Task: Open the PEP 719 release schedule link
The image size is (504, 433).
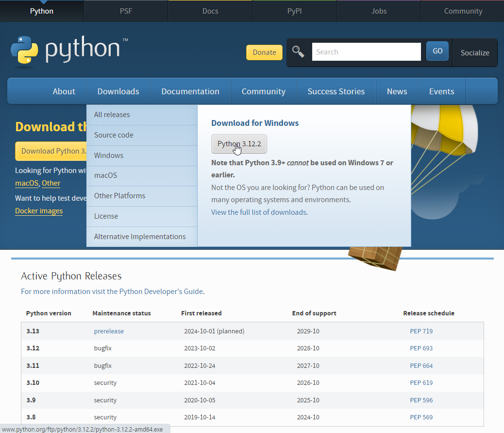Action: tap(421, 331)
